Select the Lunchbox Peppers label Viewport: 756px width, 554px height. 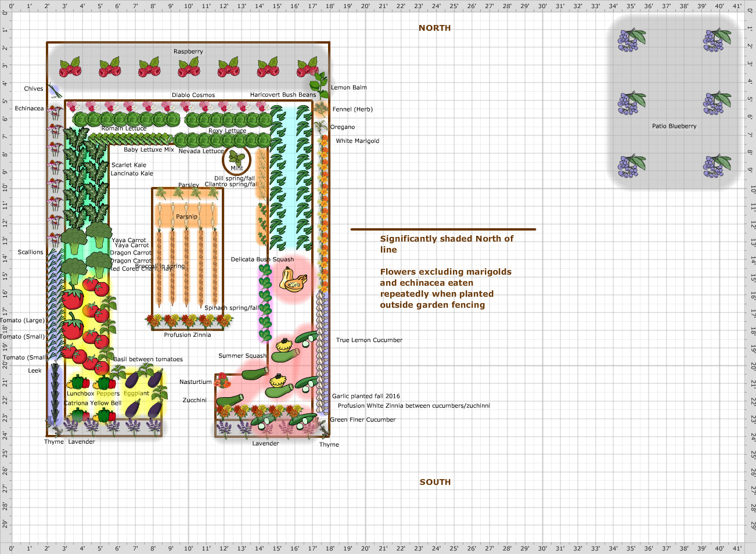(x=93, y=394)
